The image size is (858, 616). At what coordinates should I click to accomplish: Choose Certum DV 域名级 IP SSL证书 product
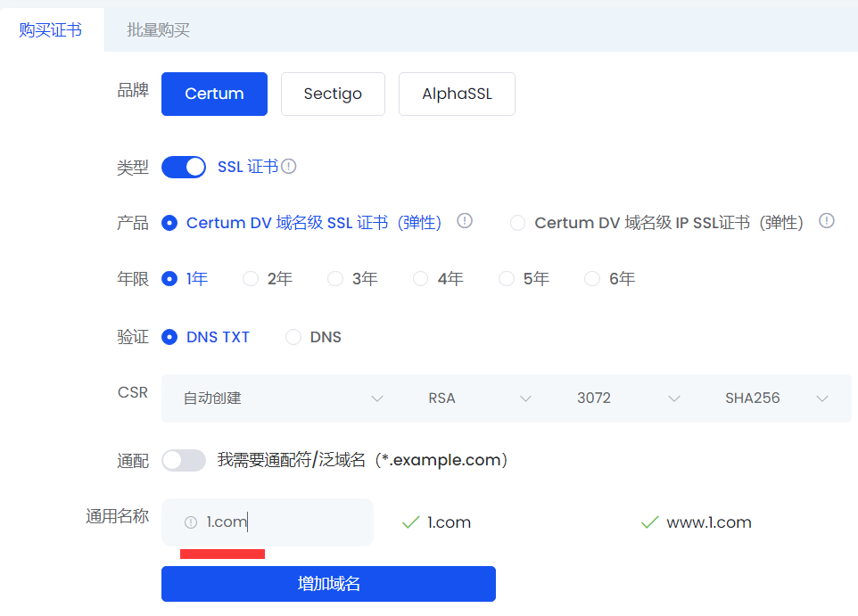tap(517, 223)
